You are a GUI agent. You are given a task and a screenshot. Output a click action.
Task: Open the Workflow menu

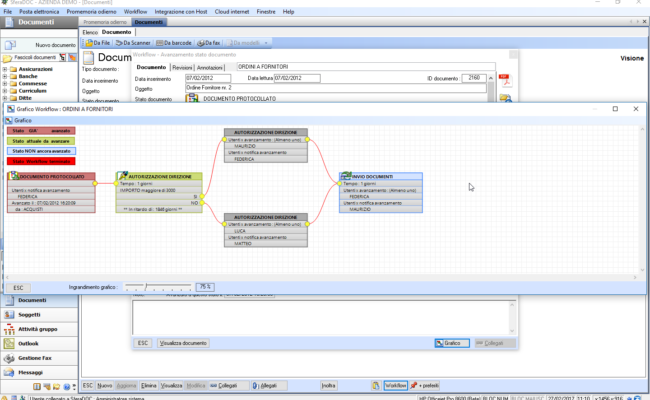[x=136, y=12]
